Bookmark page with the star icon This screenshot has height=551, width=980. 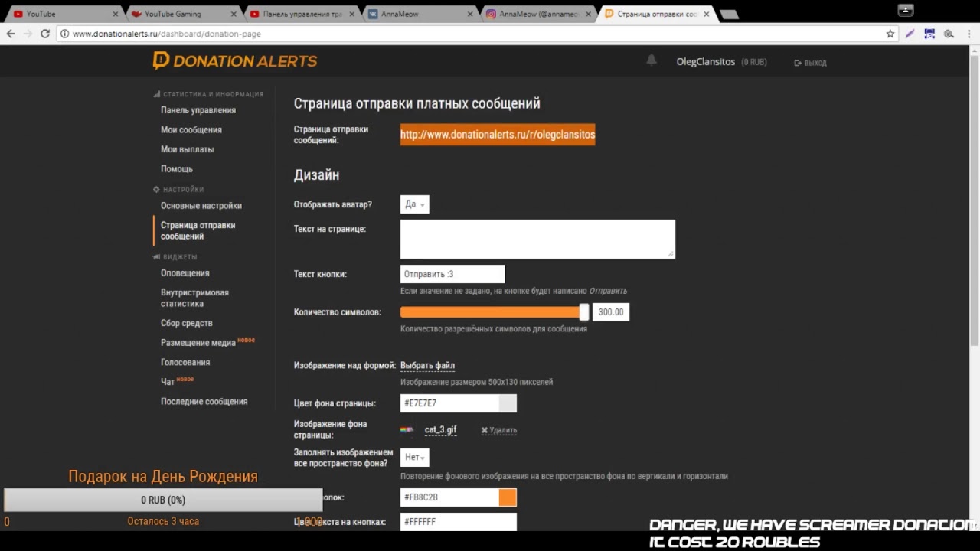tap(890, 34)
